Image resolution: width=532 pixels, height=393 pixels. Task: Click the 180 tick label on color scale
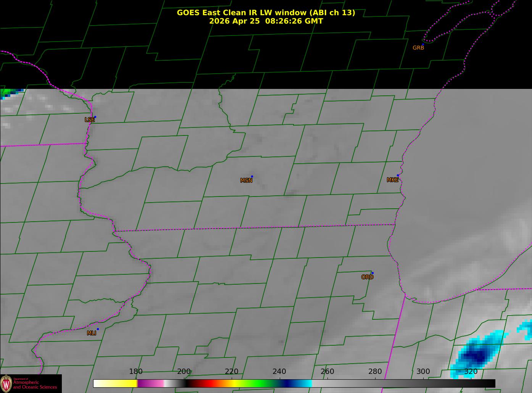tap(135, 372)
